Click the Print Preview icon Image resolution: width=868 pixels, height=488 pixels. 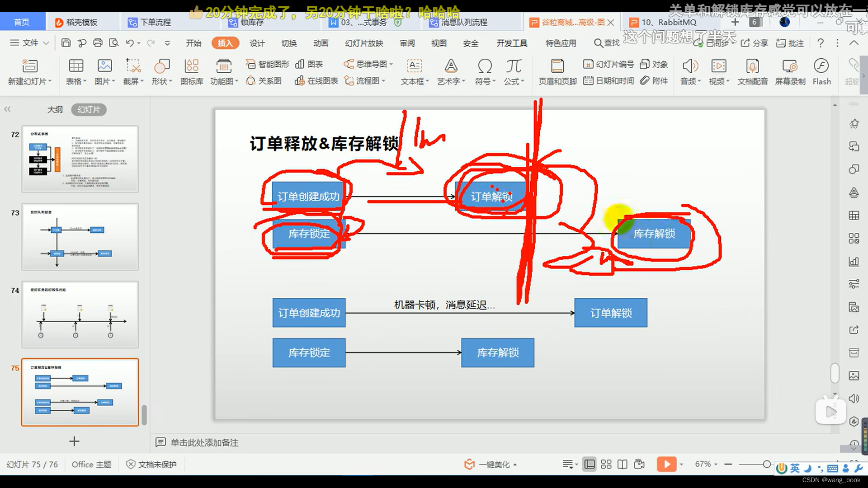[114, 43]
